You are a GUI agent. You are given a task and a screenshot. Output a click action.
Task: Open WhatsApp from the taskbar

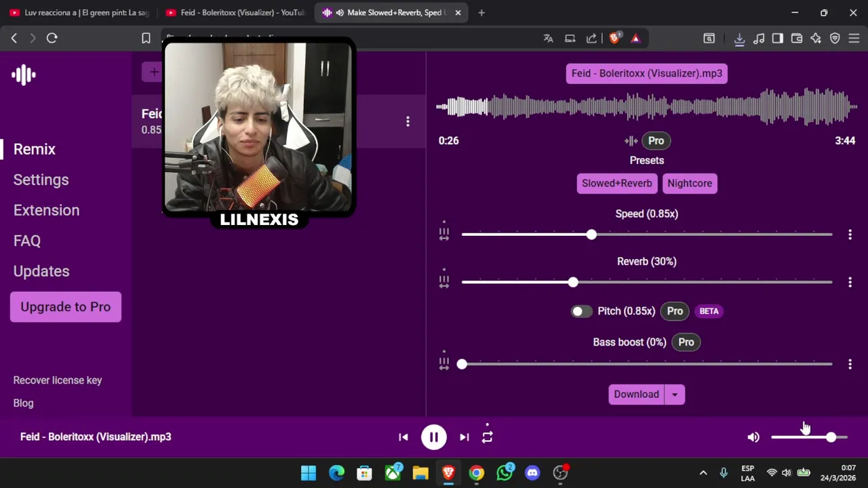click(x=505, y=472)
